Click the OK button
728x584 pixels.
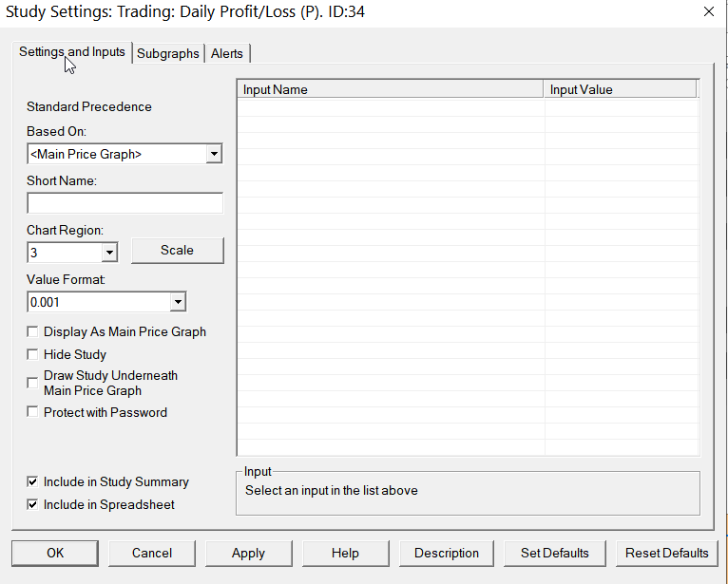click(55, 553)
